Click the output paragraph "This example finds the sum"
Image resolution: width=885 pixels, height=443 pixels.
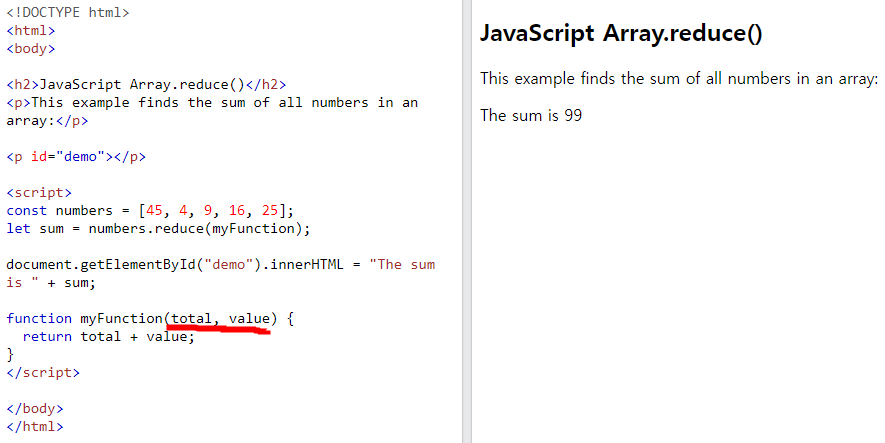click(679, 78)
